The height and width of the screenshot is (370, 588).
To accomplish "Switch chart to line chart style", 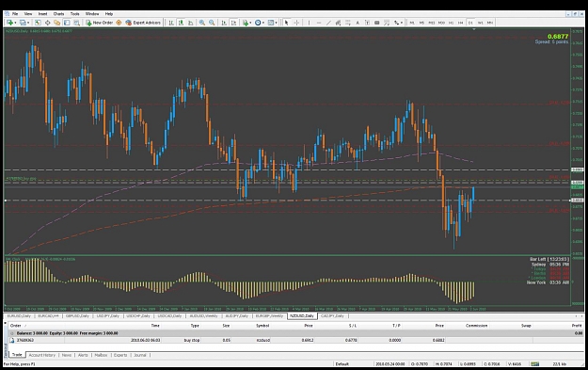I will click(x=190, y=23).
